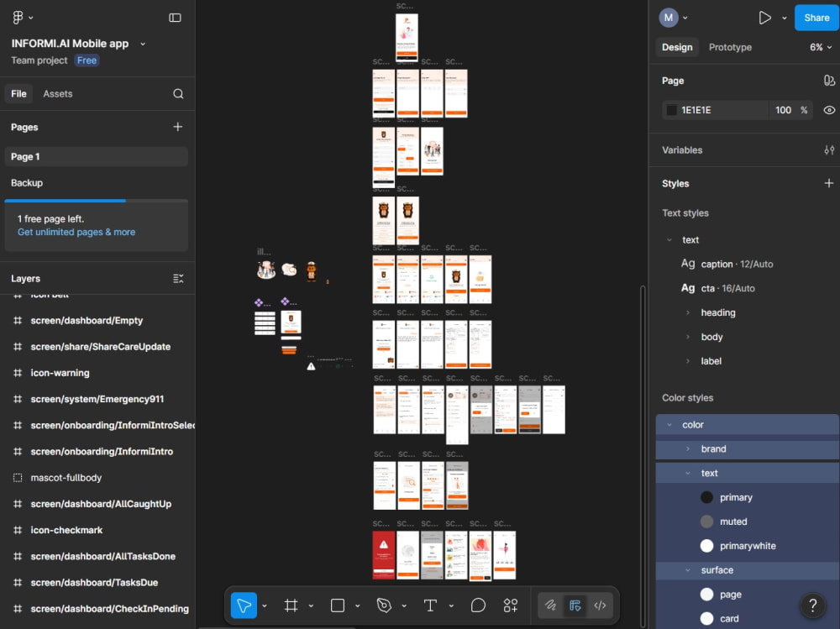Open Frame tool options chevron
Screen dimensions: 840x629
312,605
